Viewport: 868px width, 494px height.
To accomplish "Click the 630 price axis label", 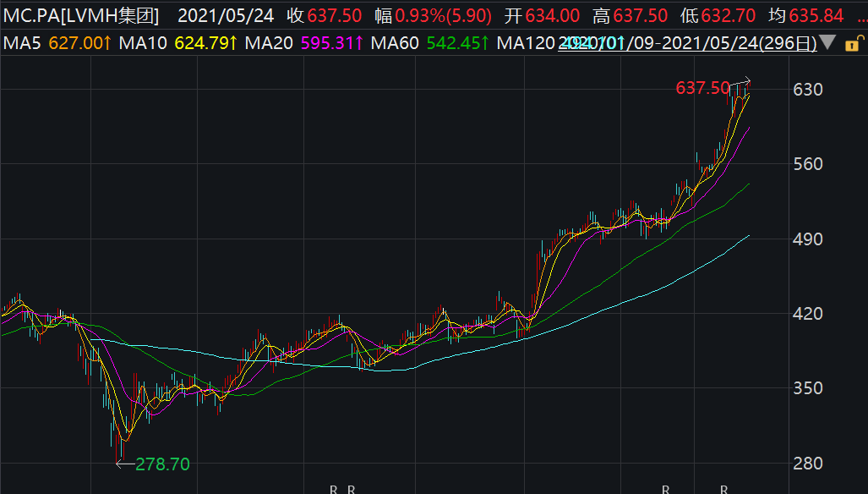I will 805,89.
